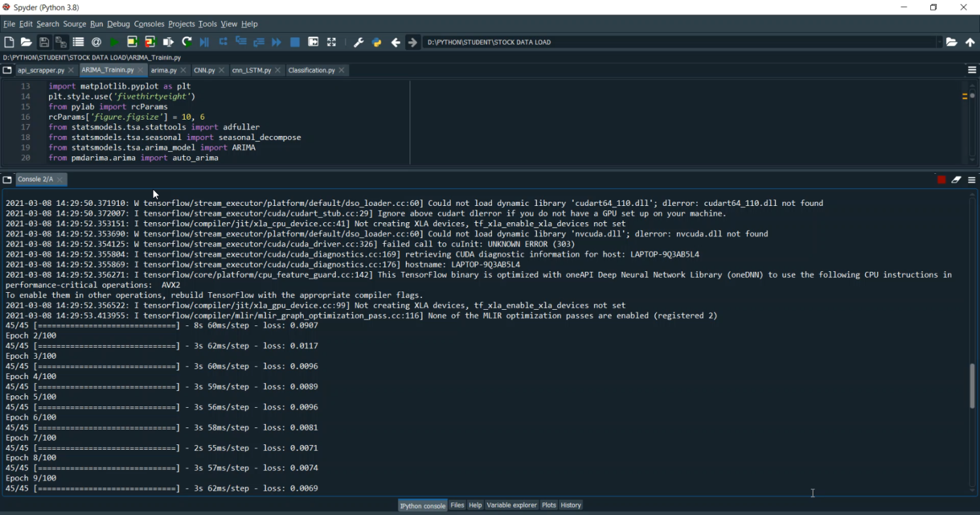Open the Debug menu
The width and height of the screenshot is (980, 515).
118,24
